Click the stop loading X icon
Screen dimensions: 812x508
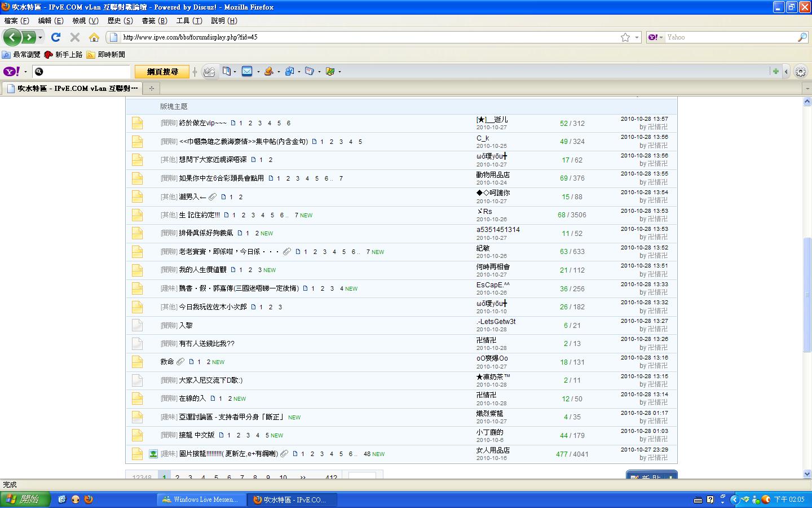[x=74, y=37]
